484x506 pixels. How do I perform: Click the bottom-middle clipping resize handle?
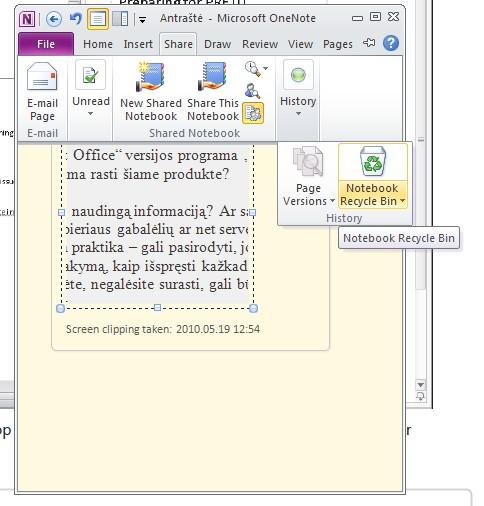157,307
